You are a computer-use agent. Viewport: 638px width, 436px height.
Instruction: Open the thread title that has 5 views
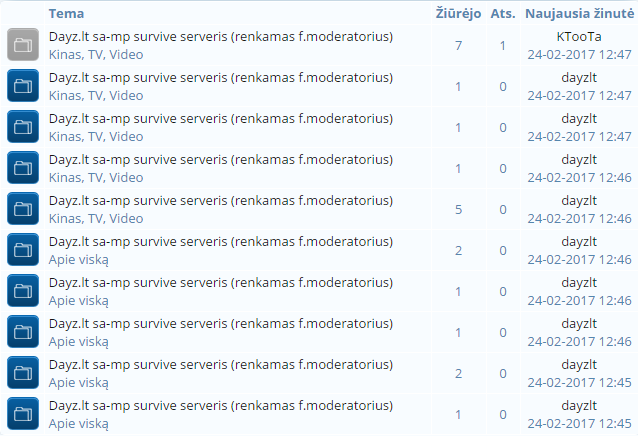click(220, 201)
